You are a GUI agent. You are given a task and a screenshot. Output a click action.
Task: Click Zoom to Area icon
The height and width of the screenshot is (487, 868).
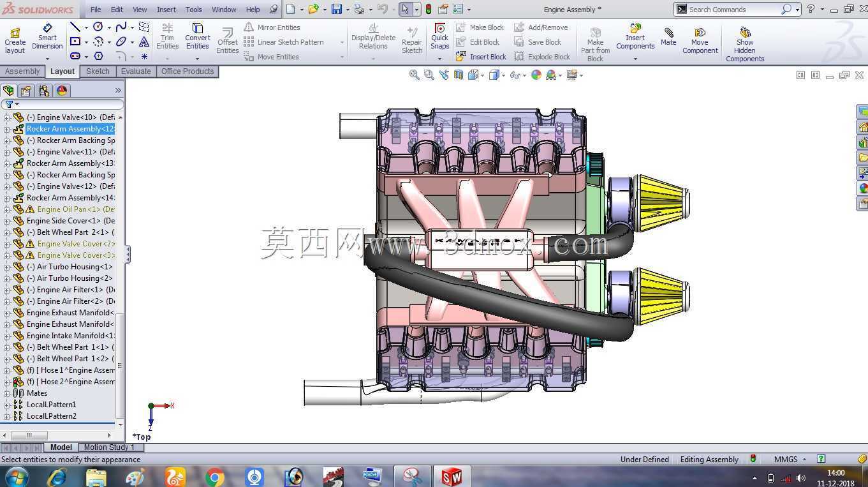[429, 75]
